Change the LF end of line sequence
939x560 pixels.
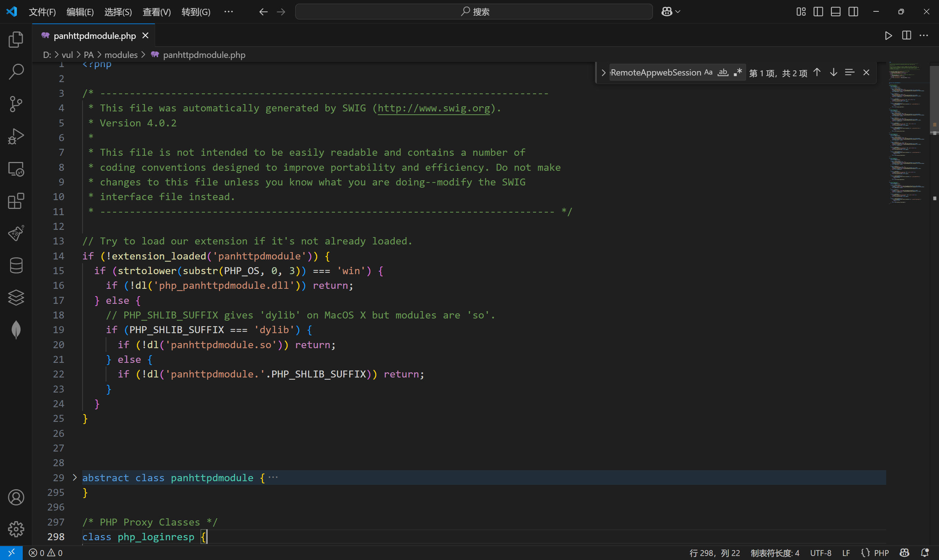tap(846, 553)
